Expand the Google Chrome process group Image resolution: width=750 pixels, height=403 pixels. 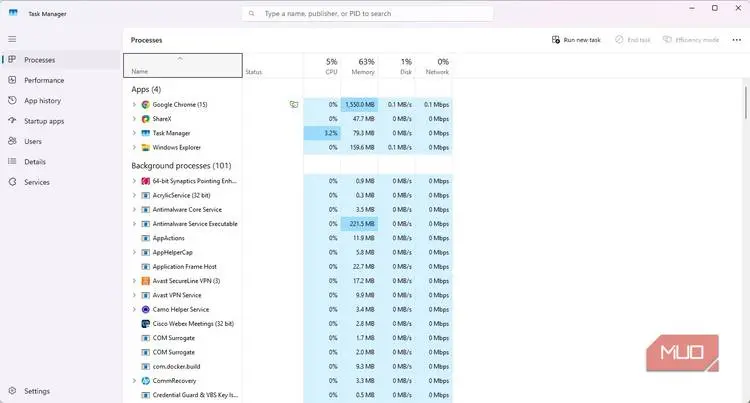(x=134, y=104)
